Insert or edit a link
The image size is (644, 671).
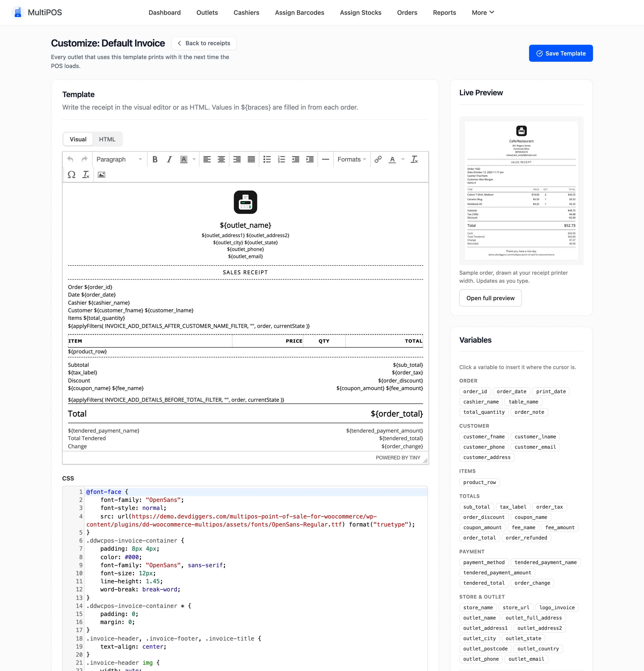(378, 159)
